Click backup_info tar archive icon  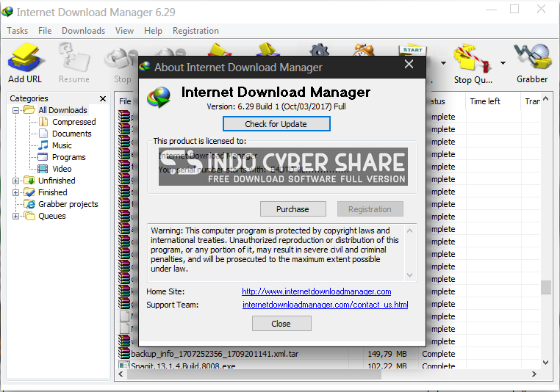tap(124, 354)
